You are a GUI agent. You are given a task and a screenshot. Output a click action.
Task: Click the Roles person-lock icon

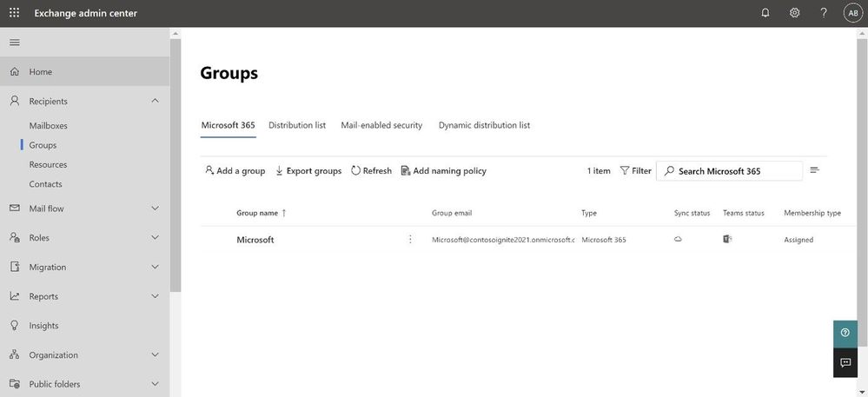(x=15, y=237)
